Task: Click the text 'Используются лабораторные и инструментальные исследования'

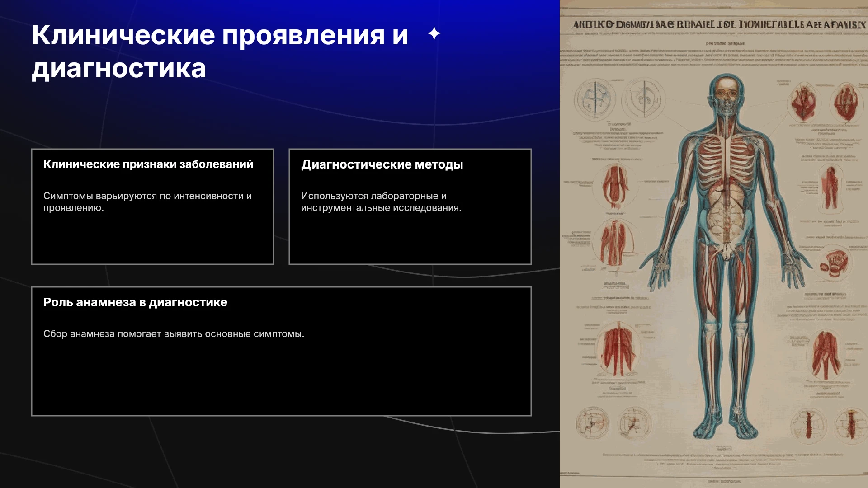Action: point(381,202)
